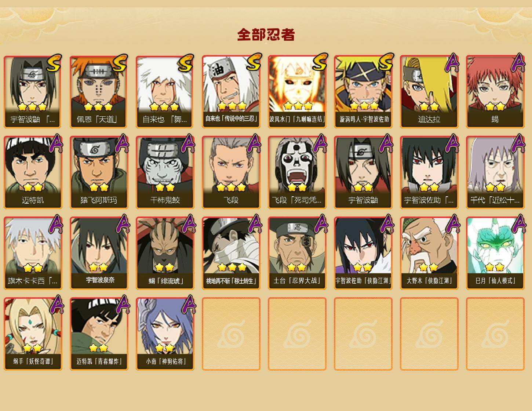The height and width of the screenshot is (411, 532).
Task: Open the 小南「神驹佑将」 card
Action: coord(165,334)
